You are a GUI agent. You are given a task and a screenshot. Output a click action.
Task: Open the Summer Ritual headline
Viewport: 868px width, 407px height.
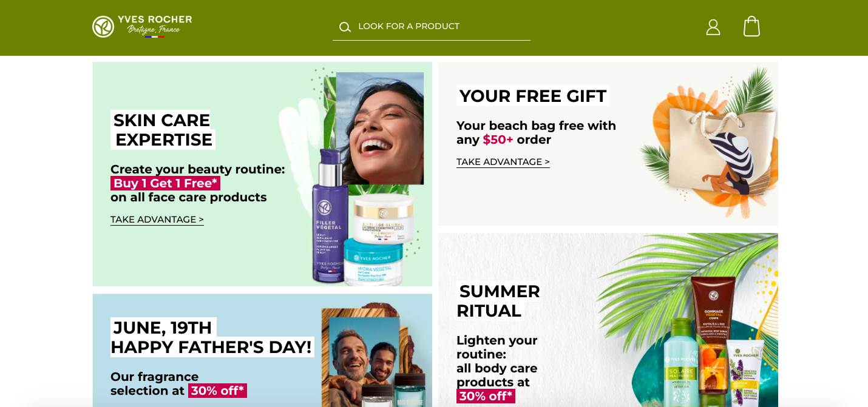498,301
